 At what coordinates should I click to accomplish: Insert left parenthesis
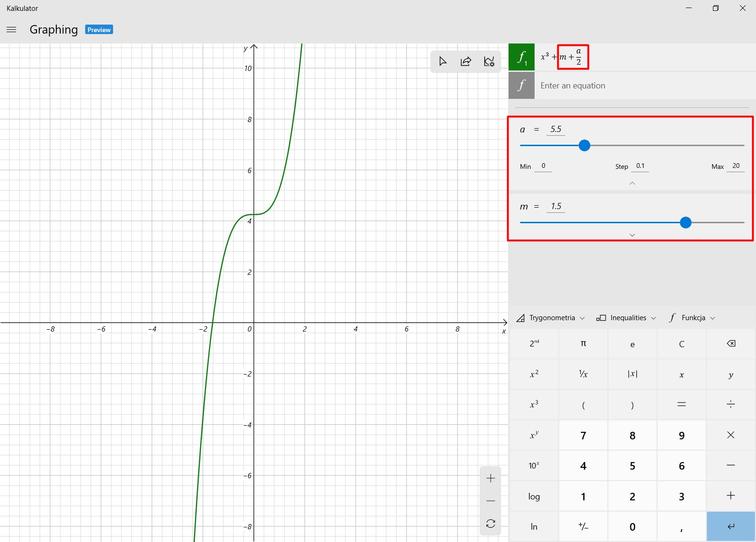tap(583, 405)
